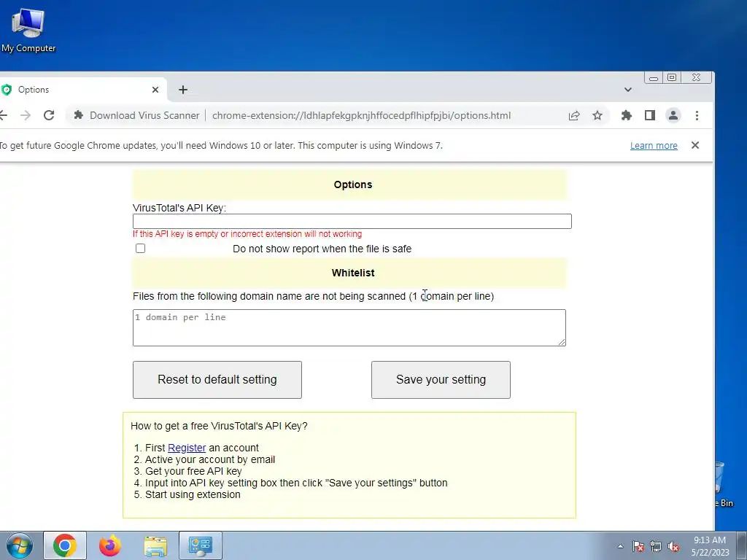Click 'Get your free API key' step
The image size is (747, 560).
[x=193, y=471]
